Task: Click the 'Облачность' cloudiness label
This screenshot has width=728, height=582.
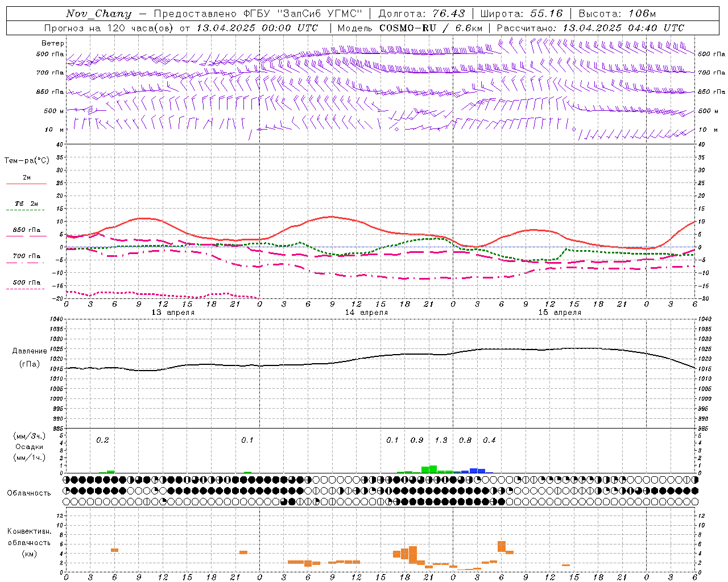Action: (29, 493)
